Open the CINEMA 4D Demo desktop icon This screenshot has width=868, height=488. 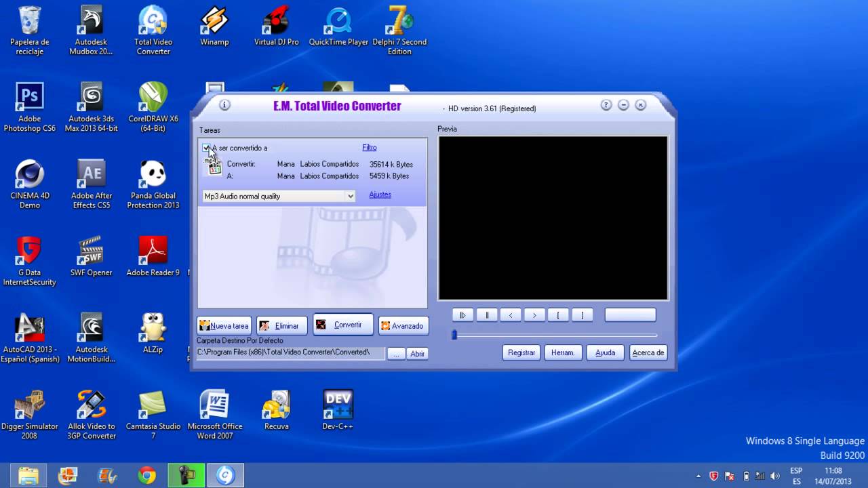(30, 184)
